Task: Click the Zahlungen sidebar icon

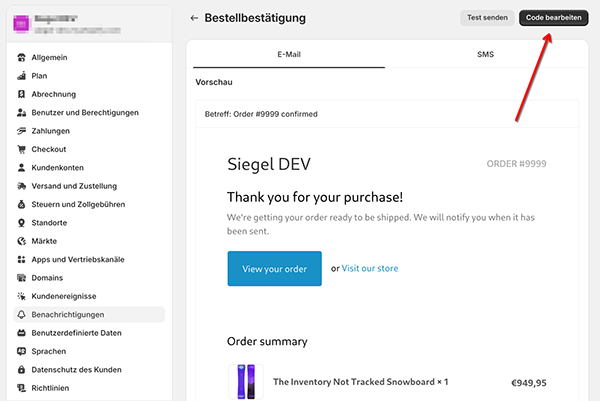Action: 22,131
